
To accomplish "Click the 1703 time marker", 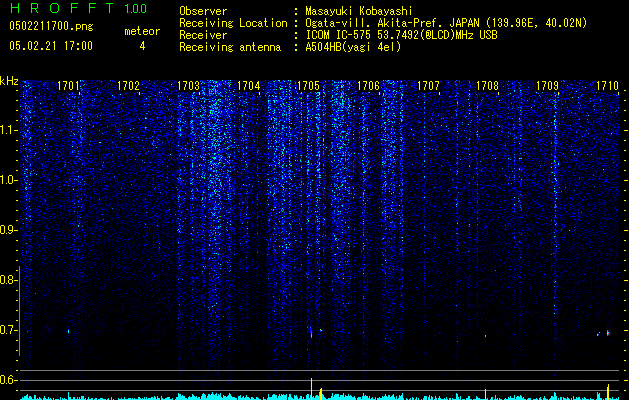I will [x=189, y=85].
